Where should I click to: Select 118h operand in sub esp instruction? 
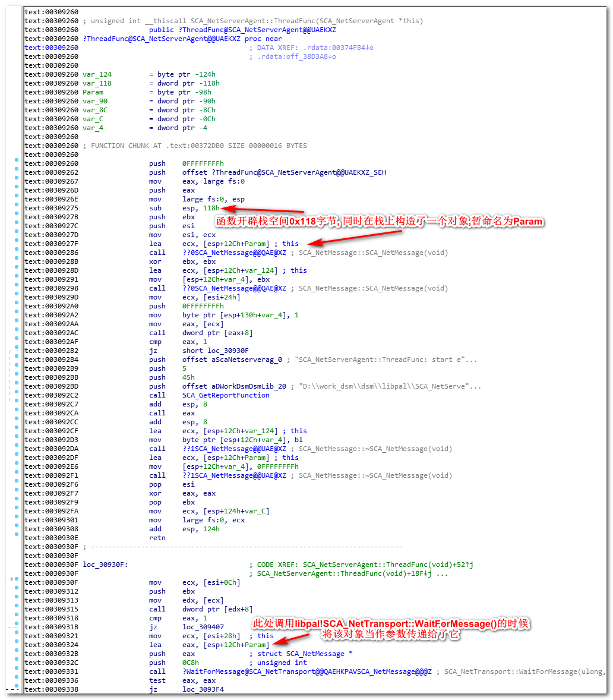[x=211, y=209]
